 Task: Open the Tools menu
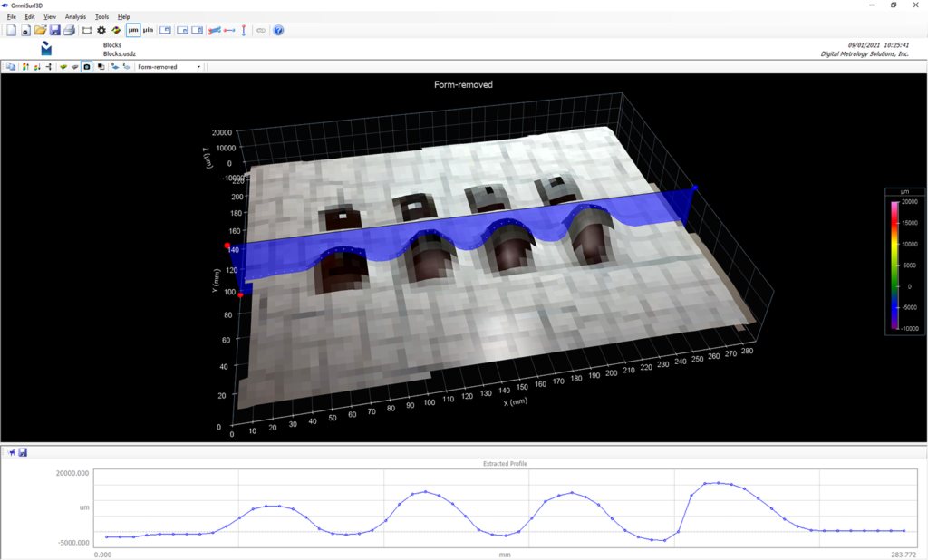[x=101, y=16]
